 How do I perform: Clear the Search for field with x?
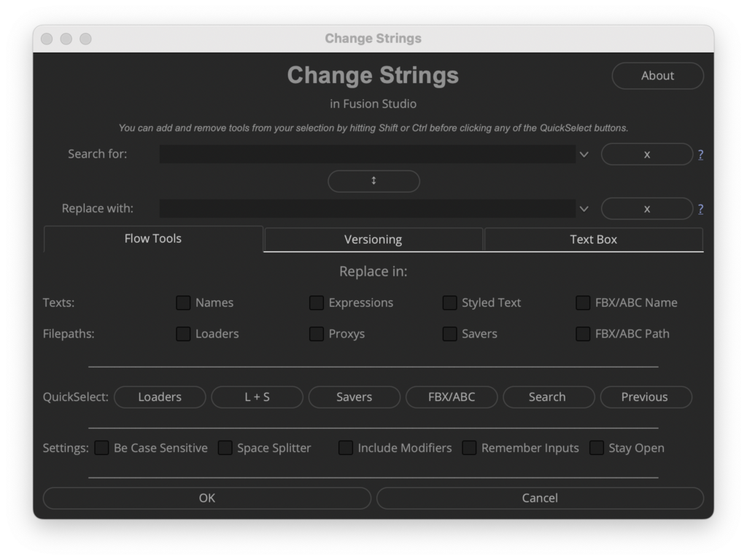[x=646, y=155]
